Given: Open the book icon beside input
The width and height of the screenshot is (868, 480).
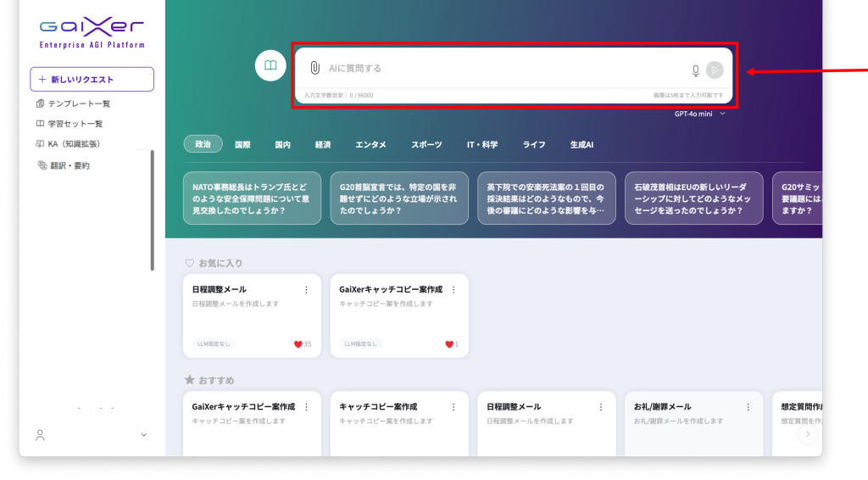Looking at the screenshot, I should pos(270,65).
